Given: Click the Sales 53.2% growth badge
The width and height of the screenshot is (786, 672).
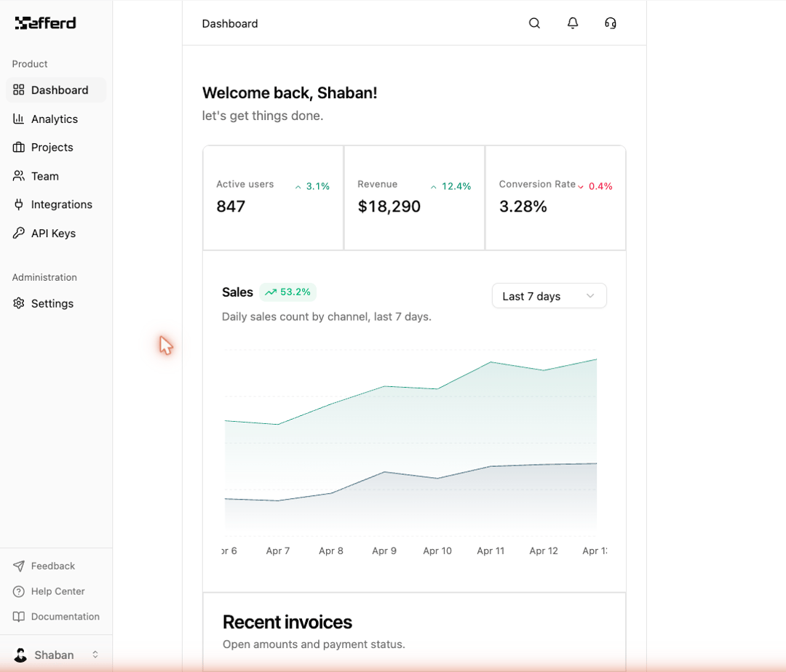Looking at the screenshot, I should [287, 292].
